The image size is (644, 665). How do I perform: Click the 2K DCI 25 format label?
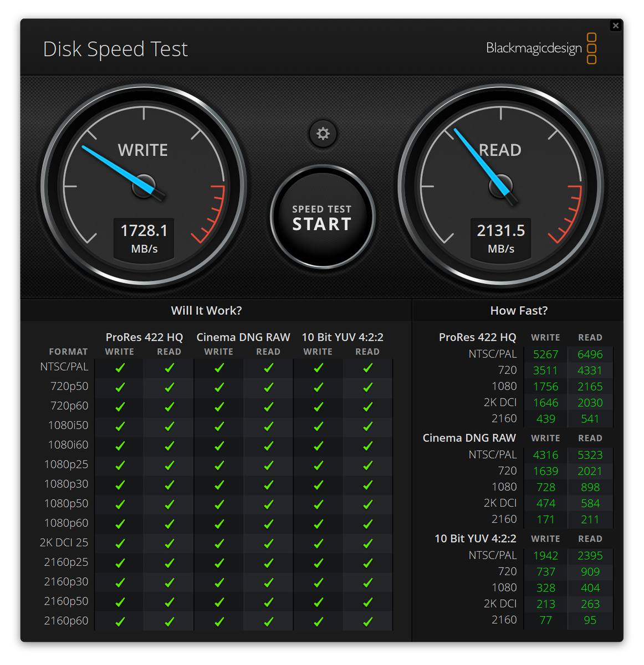click(64, 542)
